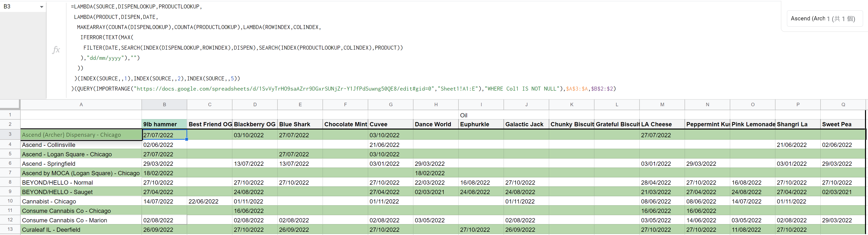Click the 'Chunky Biscuit' header cell
Screen dimensions: 868x235
[571, 124]
